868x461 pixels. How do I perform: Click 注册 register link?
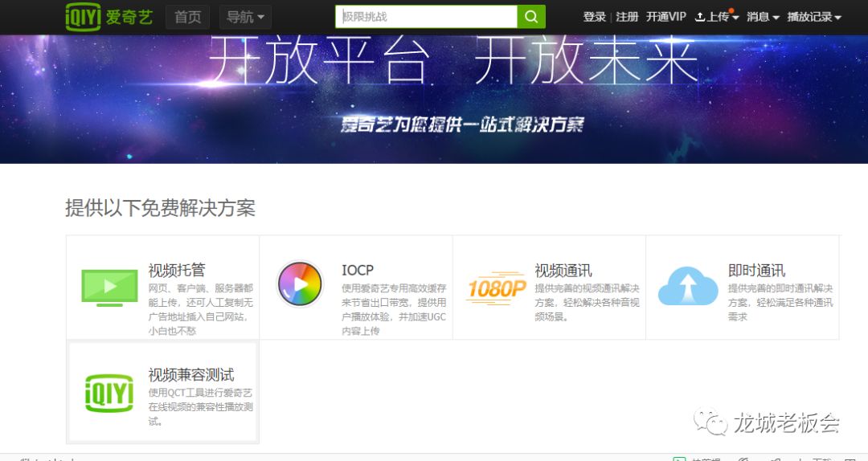pyautogui.click(x=627, y=17)
